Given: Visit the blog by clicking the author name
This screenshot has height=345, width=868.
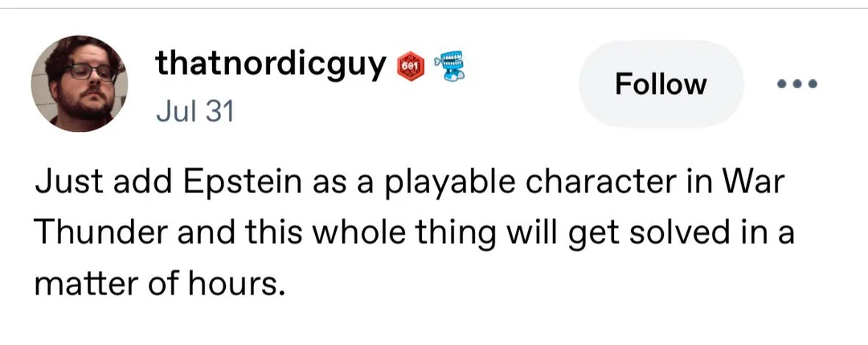Looking at the screenshot, I should (270, 64).
